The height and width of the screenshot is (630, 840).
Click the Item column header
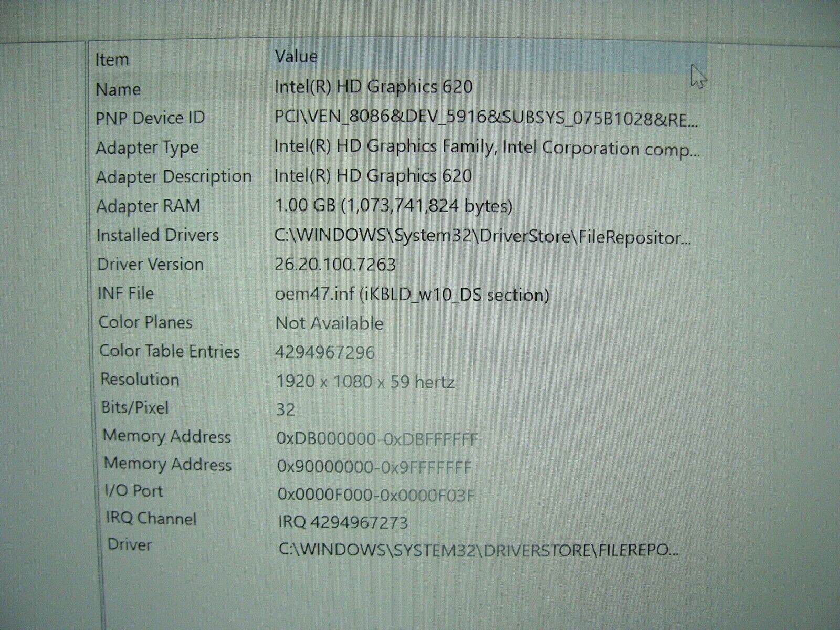click(x=111, y=58)
